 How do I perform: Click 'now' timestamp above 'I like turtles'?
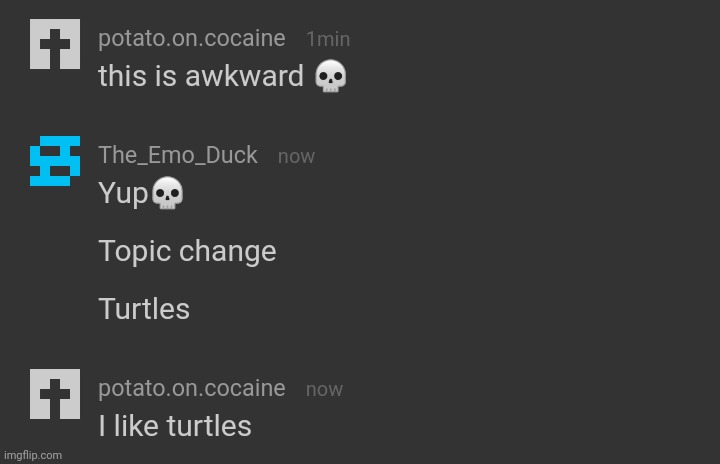click(324, 389)
